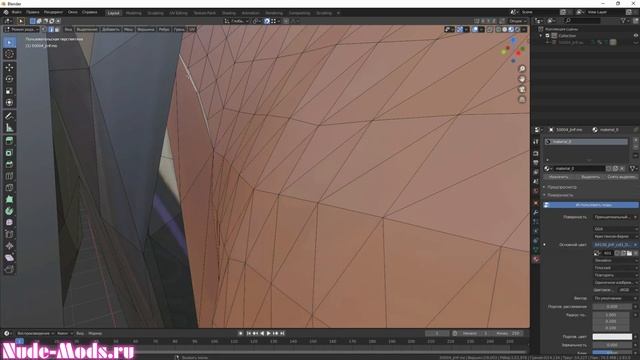Open the Render menu
The image size is (640, 360).
(53, 12)
